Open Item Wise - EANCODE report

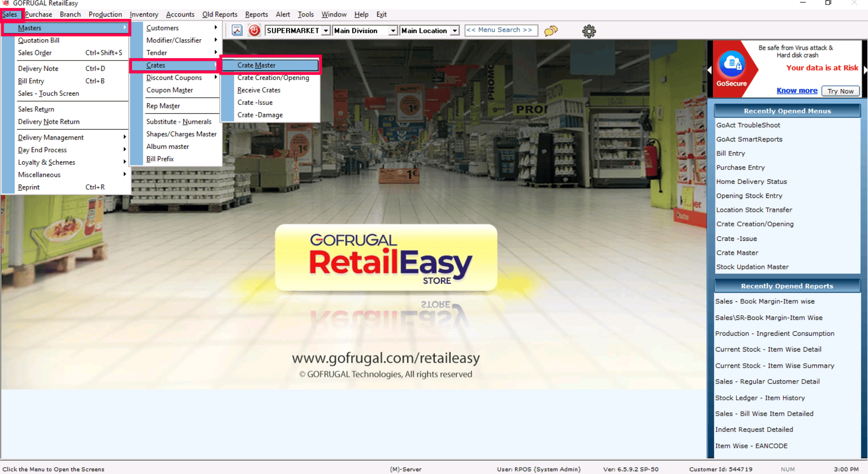[751, 446]
